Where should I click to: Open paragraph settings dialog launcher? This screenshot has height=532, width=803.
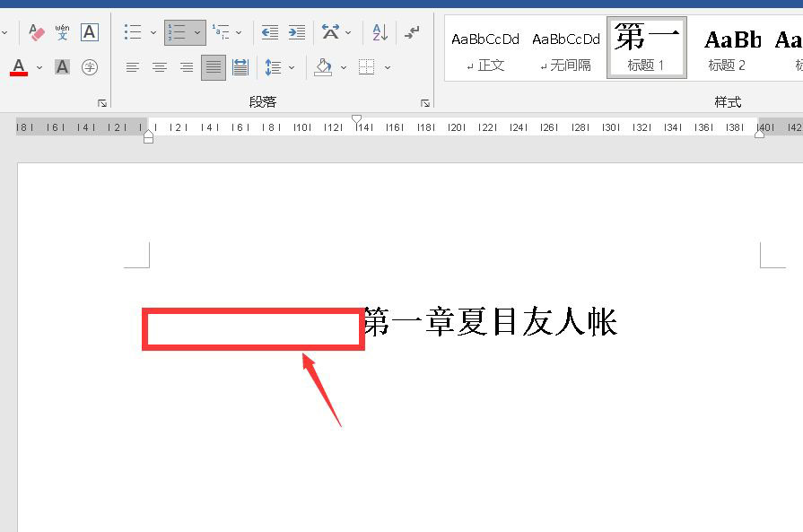click(x=425, y=103)
